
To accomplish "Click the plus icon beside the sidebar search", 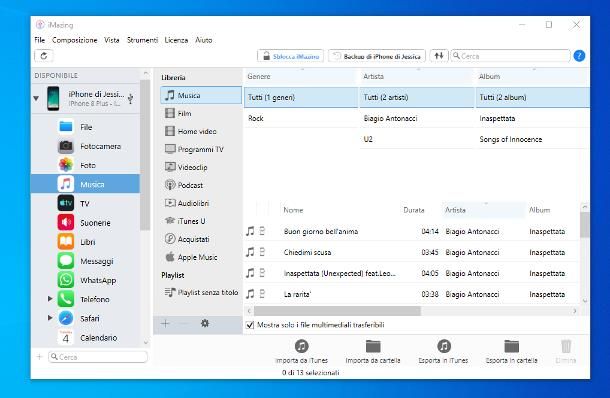I will point(39,356).
